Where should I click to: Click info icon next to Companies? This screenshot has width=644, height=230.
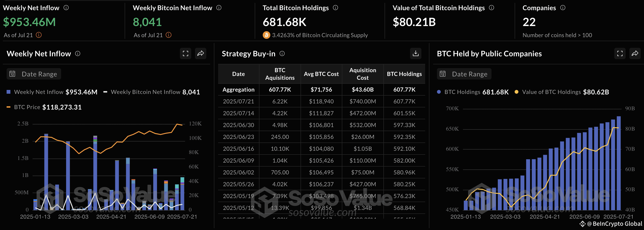563,8
